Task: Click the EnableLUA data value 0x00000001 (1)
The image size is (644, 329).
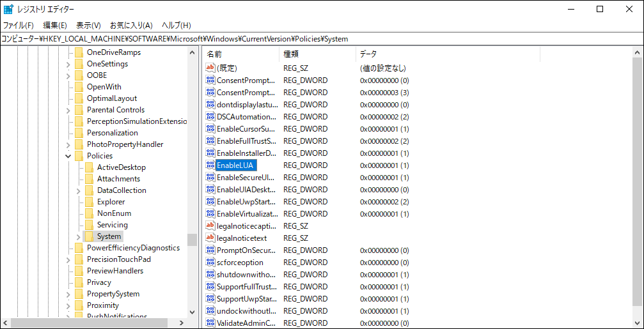Action: (384, 165)
